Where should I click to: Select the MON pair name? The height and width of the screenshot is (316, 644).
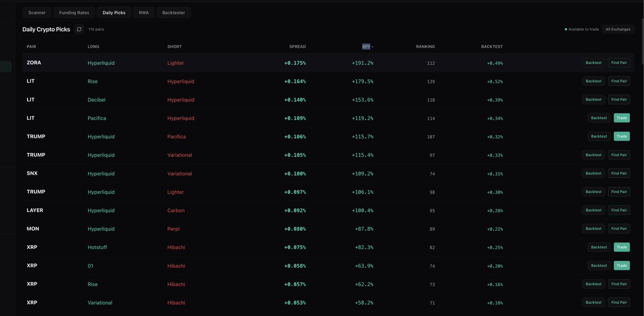click(33, 229)
